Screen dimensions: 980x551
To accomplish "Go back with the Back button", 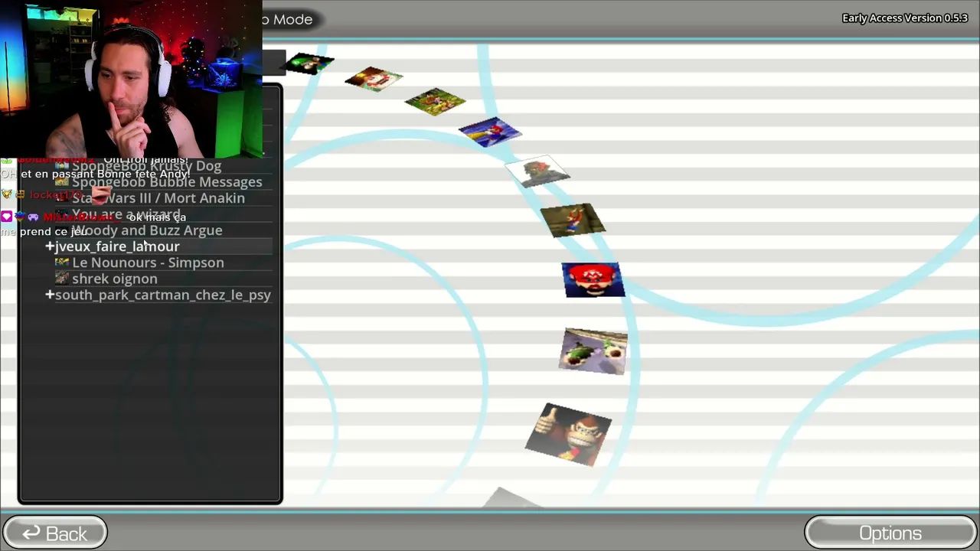I will 54,533.
